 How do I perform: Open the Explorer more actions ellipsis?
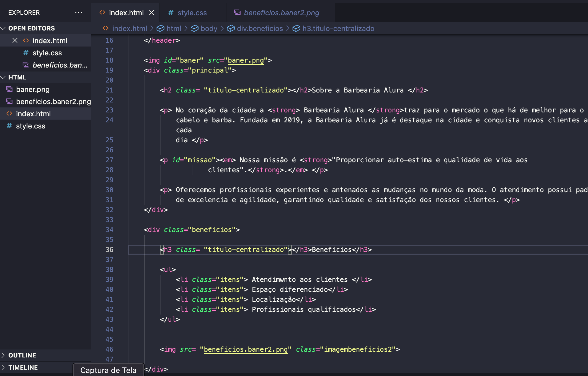[x=79, y=12]
